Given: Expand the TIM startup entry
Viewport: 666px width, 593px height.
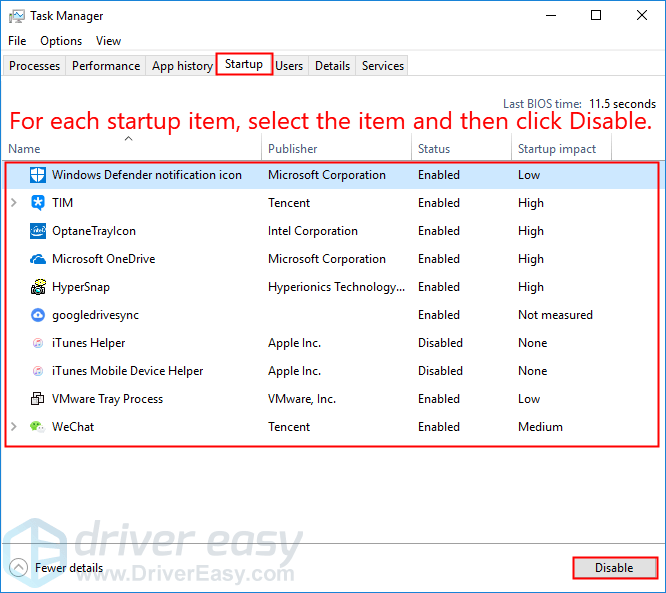Looking at the screenshot, I should 14,203.
